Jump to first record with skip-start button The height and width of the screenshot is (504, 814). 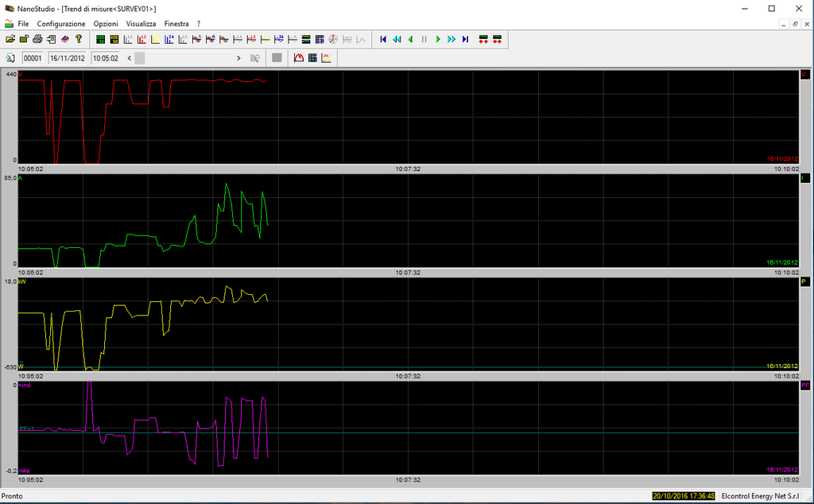pyautogui.click(x=382, y=39)
